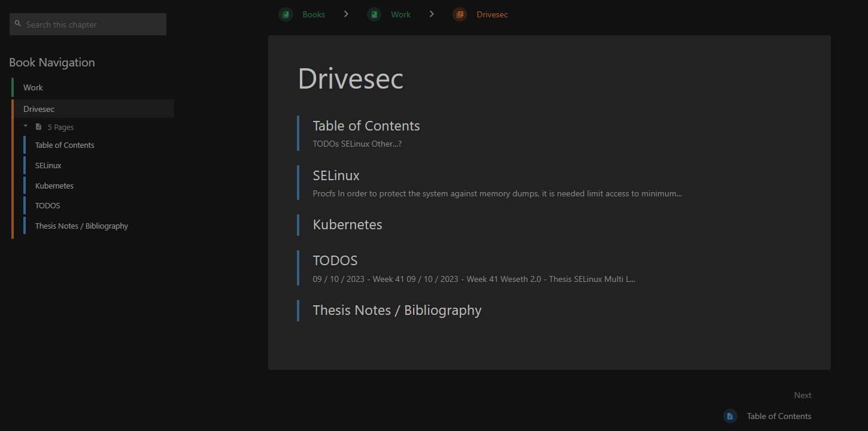Click the first breadcrumb chevron separator
Image resolution: width=868 pixels, height=431 pixels.
(x=346, y=14)
